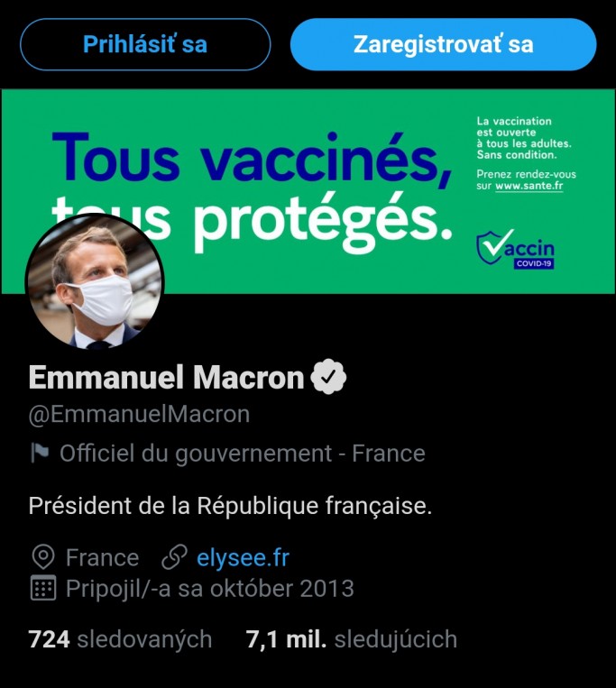616x688 pixels.
Task: Click the Emmanuel Macron display name
Action: click(x=167, y=377)
